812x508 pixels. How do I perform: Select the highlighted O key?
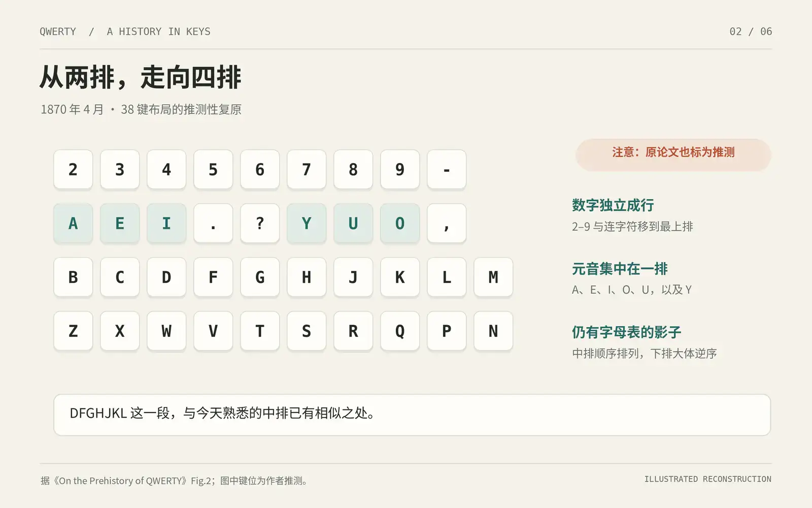point(400,223)
